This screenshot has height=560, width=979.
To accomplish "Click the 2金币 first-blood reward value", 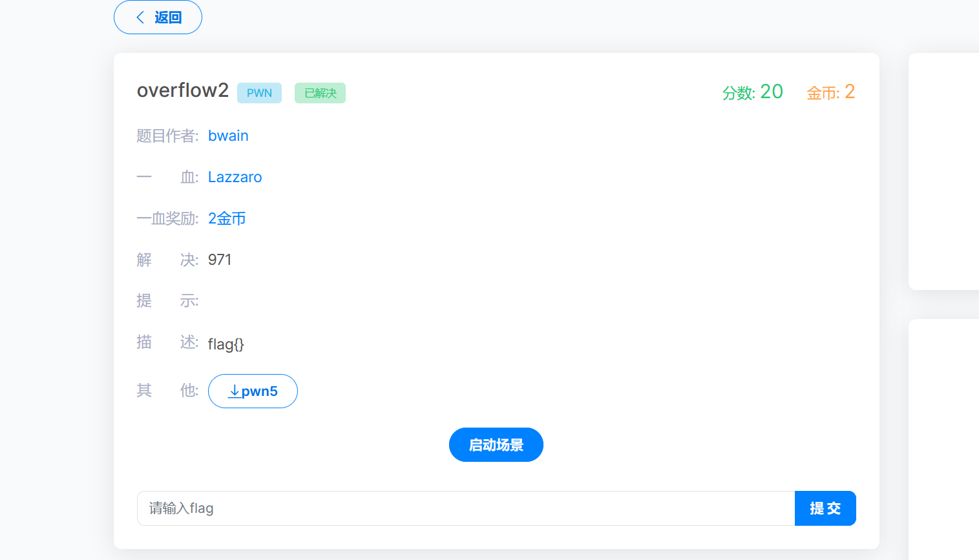I will [227, 218].
